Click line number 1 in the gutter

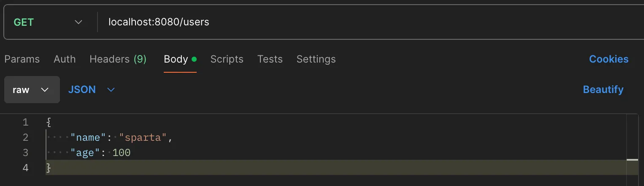coord(25,123)
